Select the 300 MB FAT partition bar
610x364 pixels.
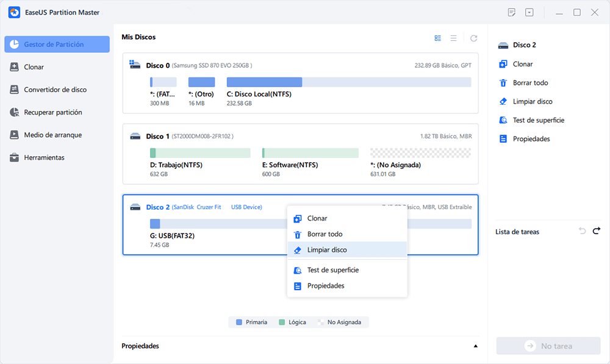click(x=163, y=82)
